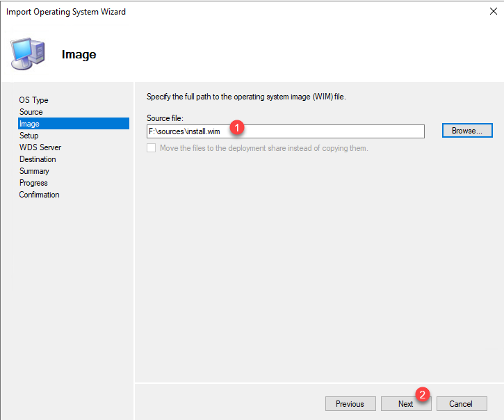Select the highlighted Image step

coord(29,124)
